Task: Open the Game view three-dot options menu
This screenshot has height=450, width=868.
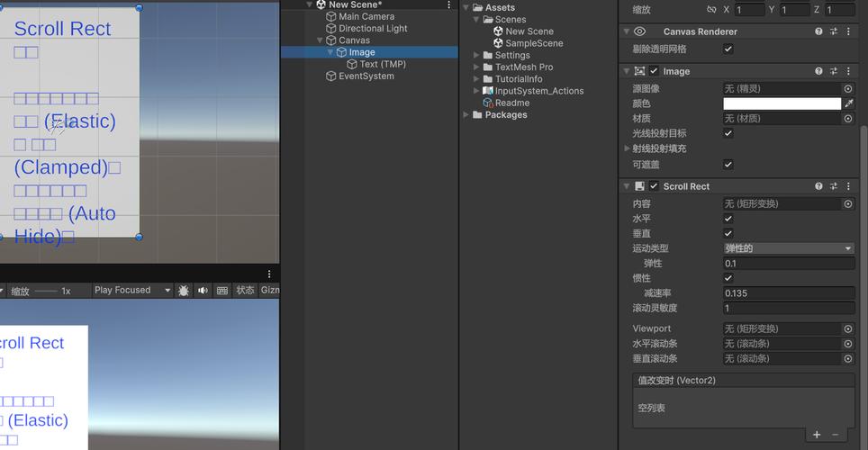Action: tap(269, 274)
